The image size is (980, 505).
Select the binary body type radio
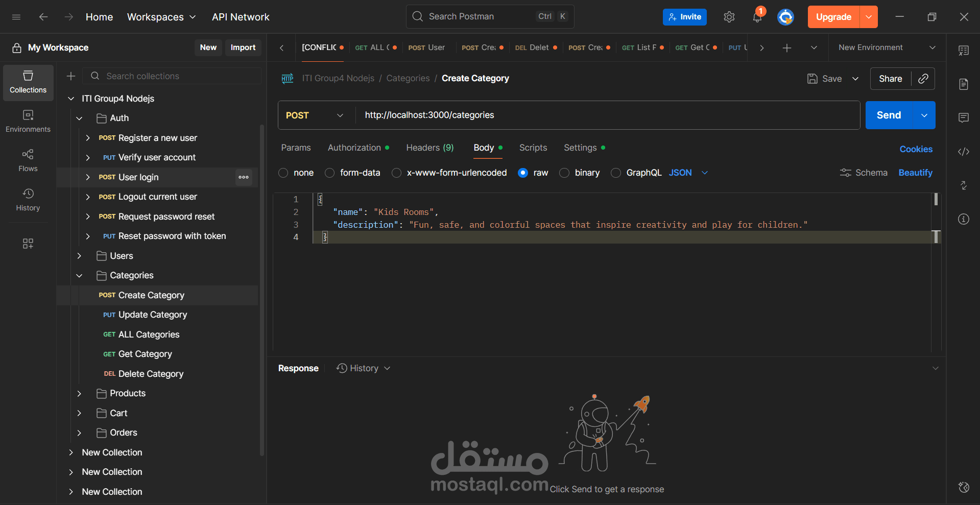point(564,173)
